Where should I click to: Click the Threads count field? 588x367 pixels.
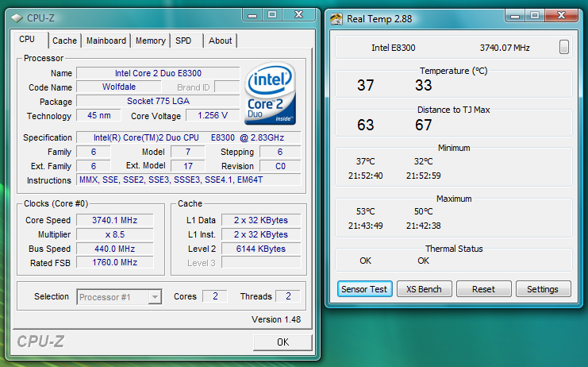288,296
